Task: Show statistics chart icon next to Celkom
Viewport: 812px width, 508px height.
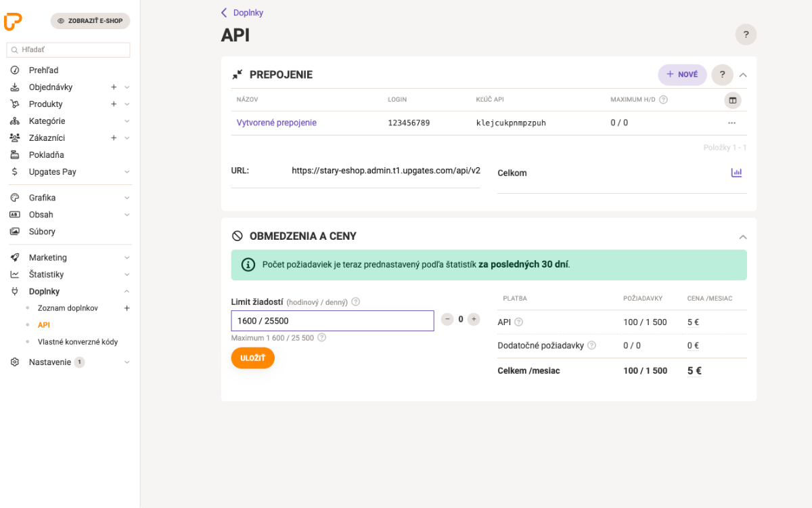Action: (x=736, y=173)
